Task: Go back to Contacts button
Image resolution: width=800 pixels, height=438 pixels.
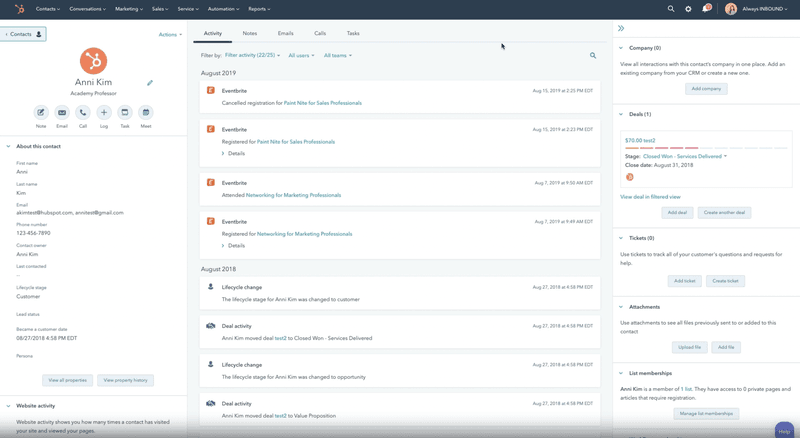Action: (x=23, y=34)
